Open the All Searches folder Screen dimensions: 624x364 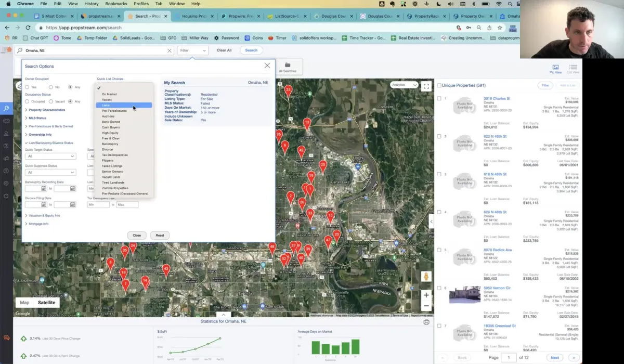pos(287,67)
